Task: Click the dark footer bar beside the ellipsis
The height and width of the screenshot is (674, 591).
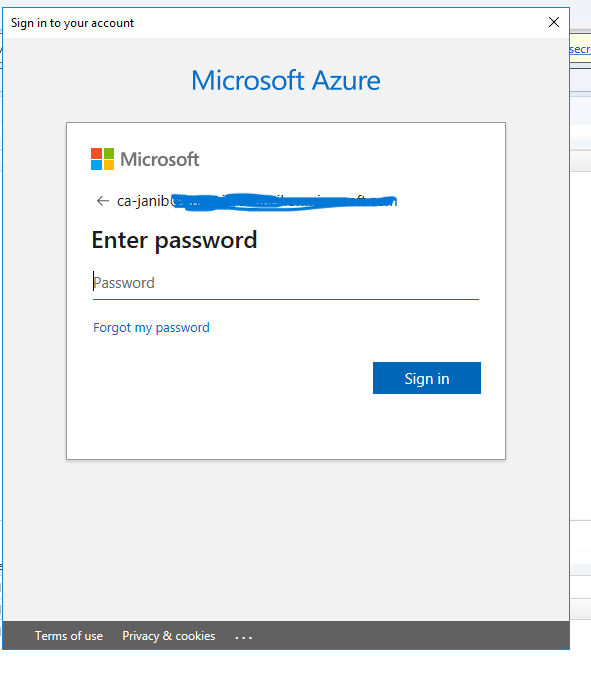Action: tap(410, 635)
